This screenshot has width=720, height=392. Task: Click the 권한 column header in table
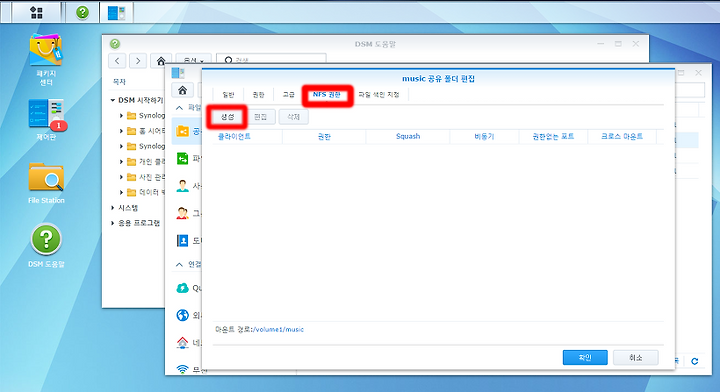click(x=324, y=136)
